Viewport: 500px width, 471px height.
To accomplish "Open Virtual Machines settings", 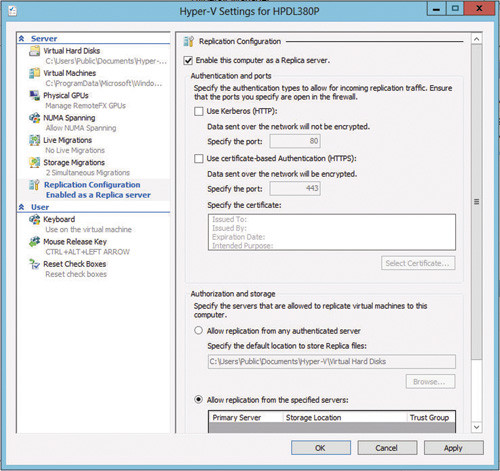I will point(69,73).
